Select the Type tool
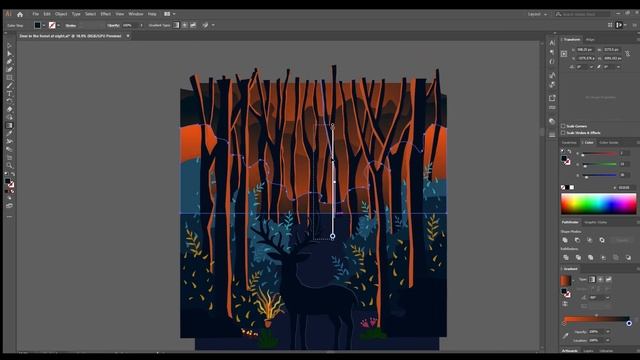 click(x=9, y=93)
